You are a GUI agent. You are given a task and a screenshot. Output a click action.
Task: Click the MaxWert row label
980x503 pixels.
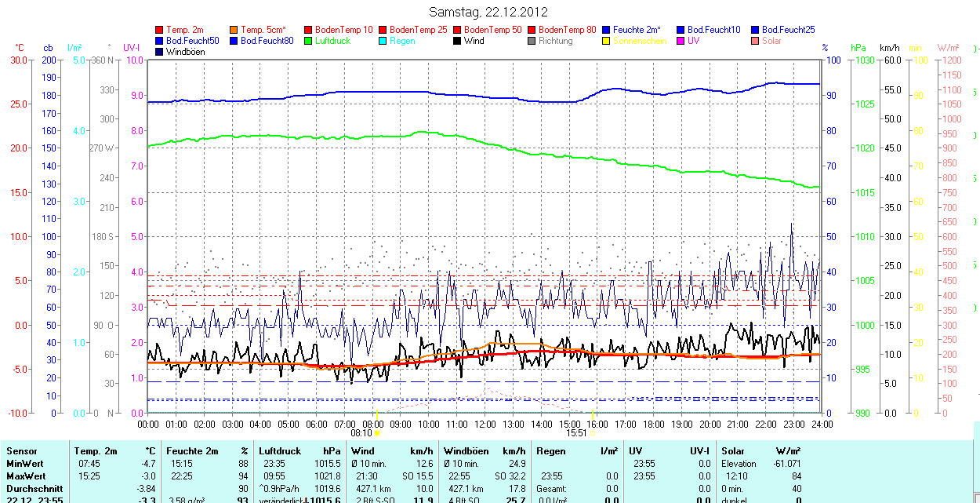[27, 476]
